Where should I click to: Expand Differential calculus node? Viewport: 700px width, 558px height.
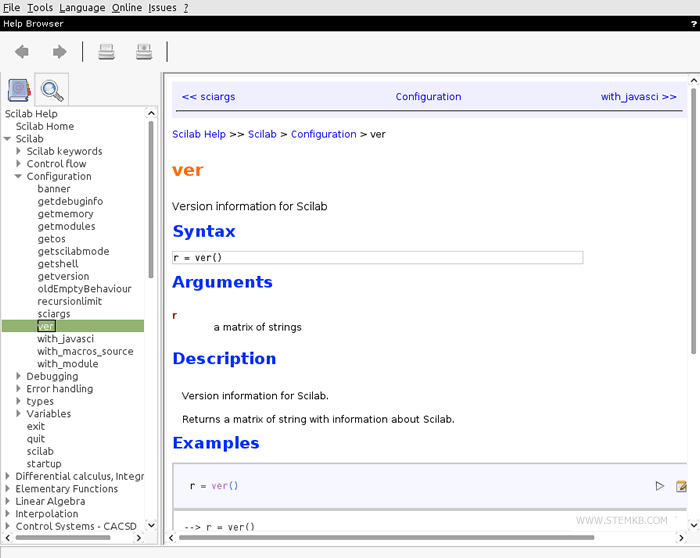[7, 476]
